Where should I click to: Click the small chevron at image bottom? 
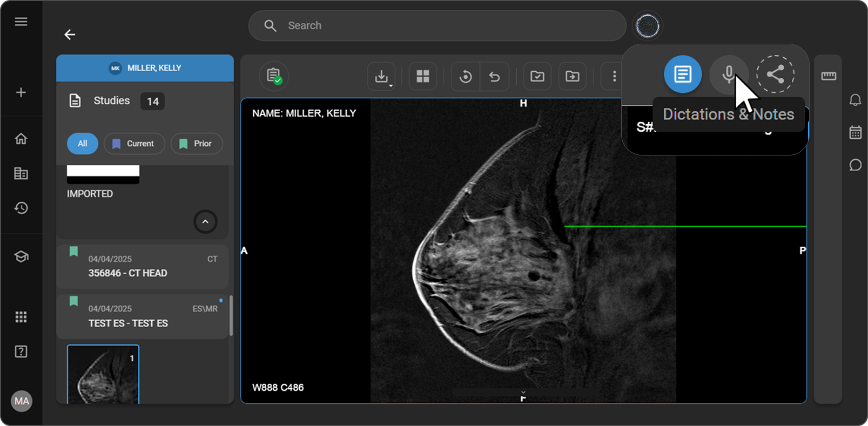(523, 392)
